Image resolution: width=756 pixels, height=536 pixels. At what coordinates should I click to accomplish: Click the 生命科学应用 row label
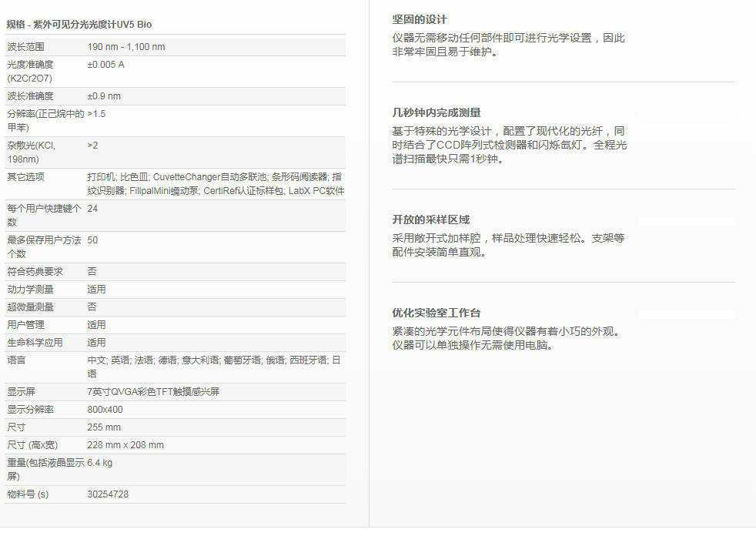coord(35,343)
